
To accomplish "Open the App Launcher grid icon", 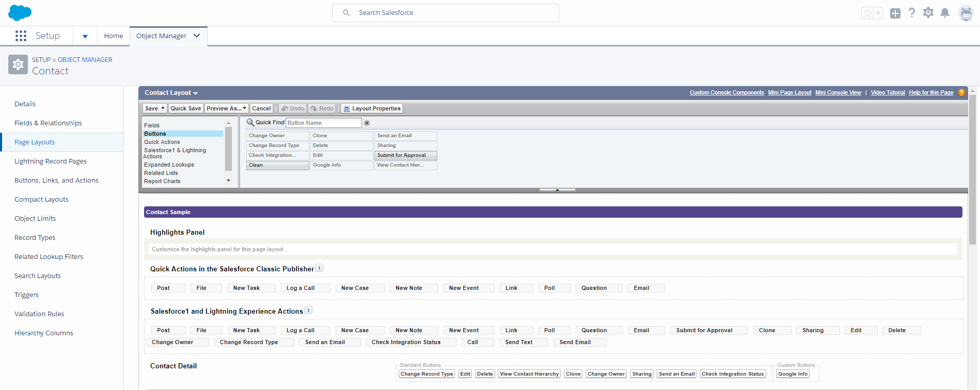I will pos(21,36).
